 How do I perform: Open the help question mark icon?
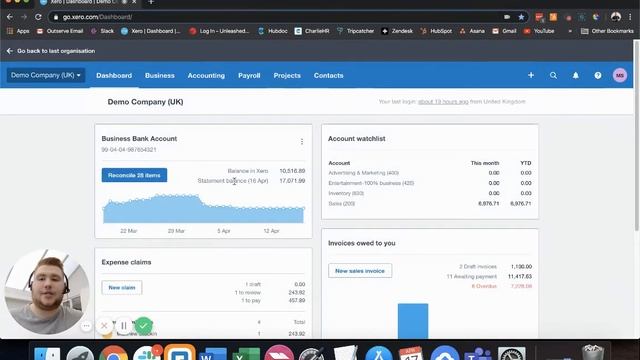(x=598, y=75)
